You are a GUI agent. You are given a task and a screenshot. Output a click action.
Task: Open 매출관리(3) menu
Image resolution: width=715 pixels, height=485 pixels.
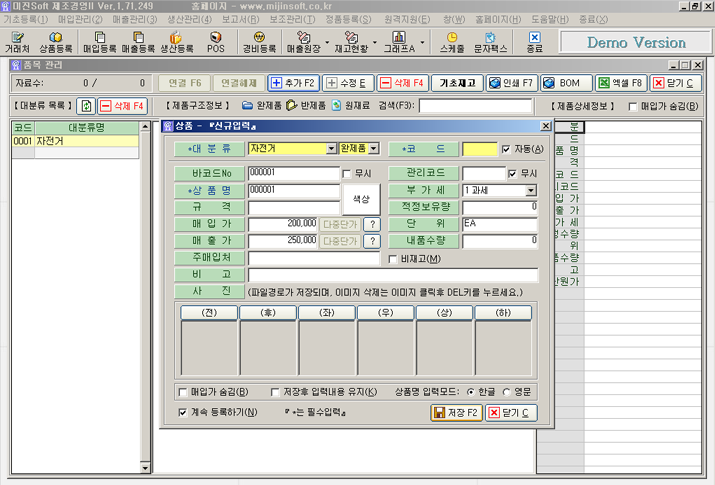(x=135, y=20)
